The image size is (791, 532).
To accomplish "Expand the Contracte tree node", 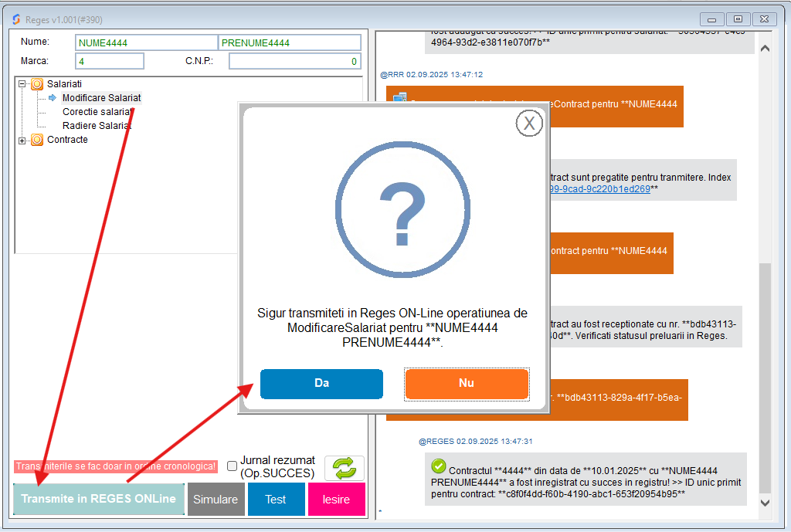I will pos(22,141).
